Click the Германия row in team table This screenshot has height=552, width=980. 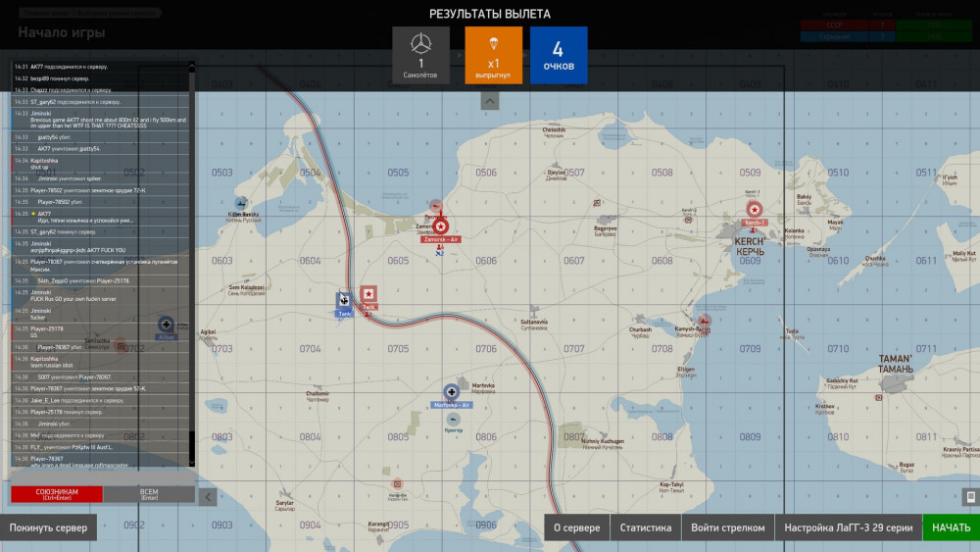886,37
